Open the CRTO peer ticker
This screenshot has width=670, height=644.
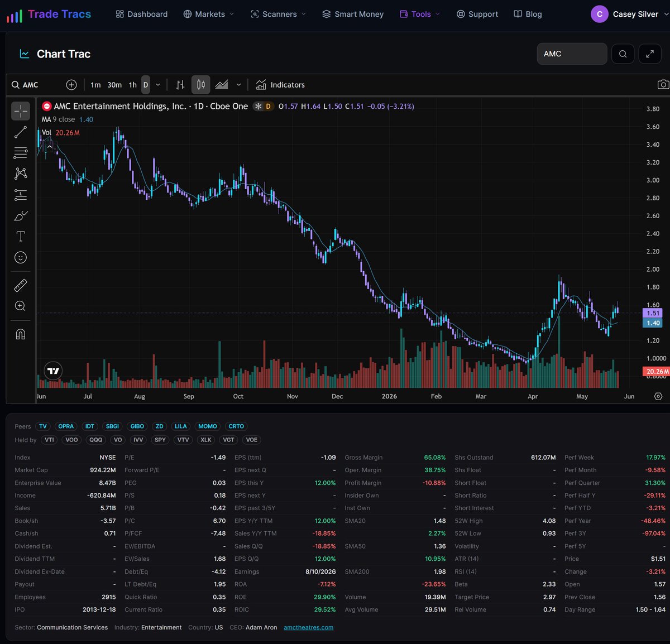[236, 426]
